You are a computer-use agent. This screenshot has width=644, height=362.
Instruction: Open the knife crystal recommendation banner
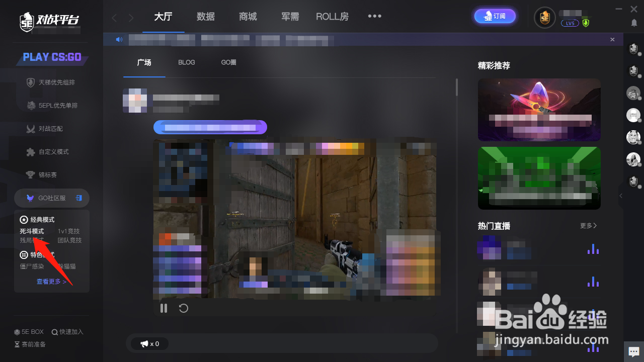point(539,110)
